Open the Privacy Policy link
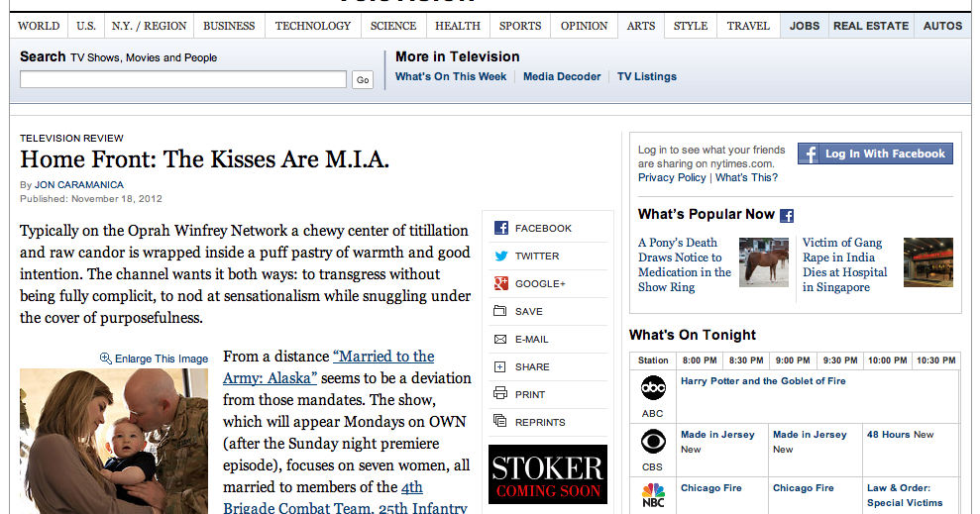980x514 pixels. [x=672, y=177]
